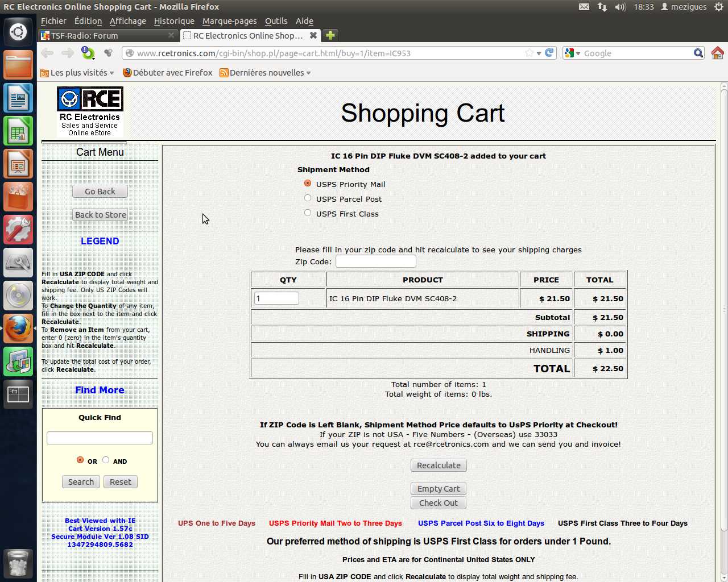Click Firefox forward arrow button
Image resolution: width=728 pixels, height=582 pixels.
(x=68, y=53)
